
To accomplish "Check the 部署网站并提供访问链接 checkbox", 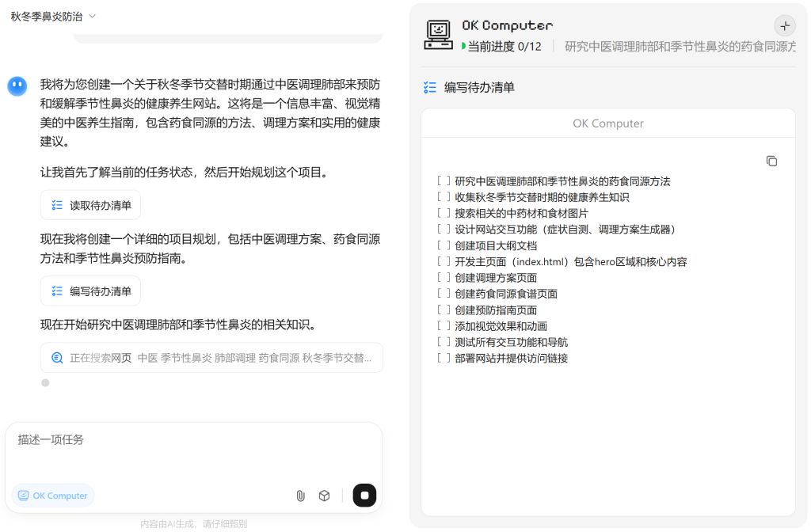I will pos(444,358).
